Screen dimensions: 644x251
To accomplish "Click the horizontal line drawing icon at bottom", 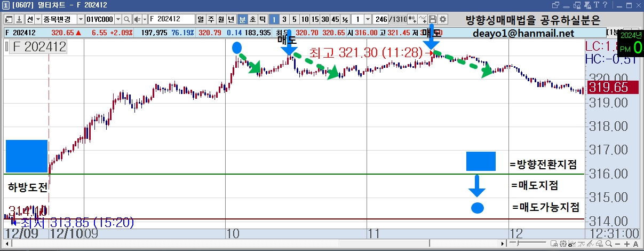I will [x=581, y=244].
